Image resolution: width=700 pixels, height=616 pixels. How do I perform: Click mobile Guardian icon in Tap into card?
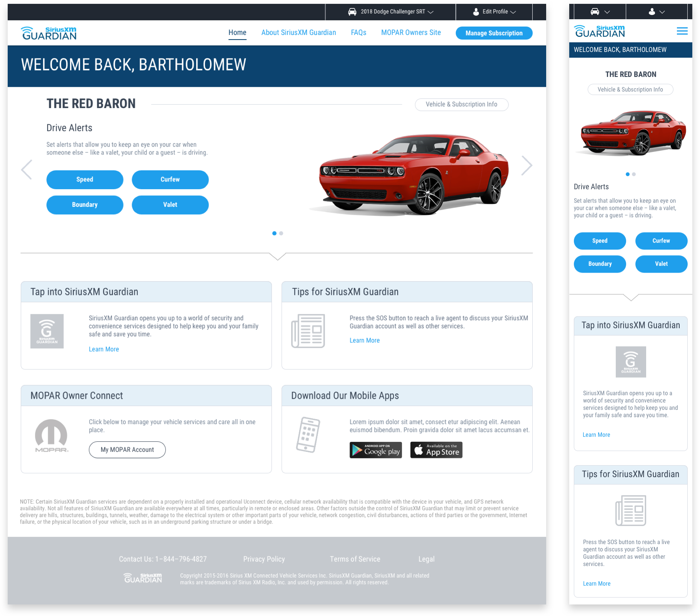(x=631, y=362)
